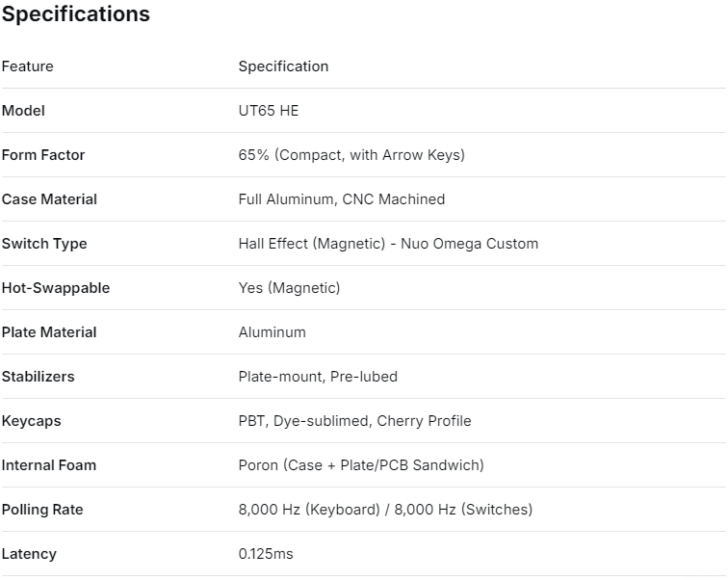Click the Plate Material label

(49, 332)
